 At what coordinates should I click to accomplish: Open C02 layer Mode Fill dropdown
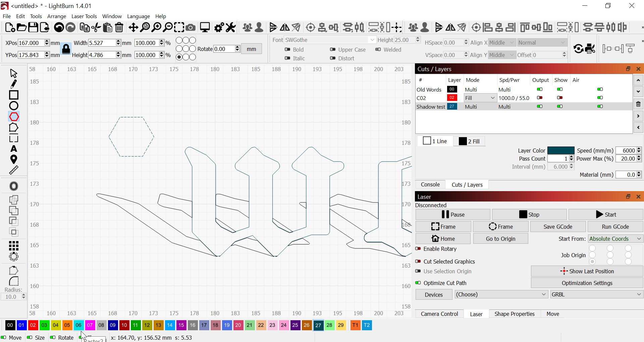click(480, 98)
